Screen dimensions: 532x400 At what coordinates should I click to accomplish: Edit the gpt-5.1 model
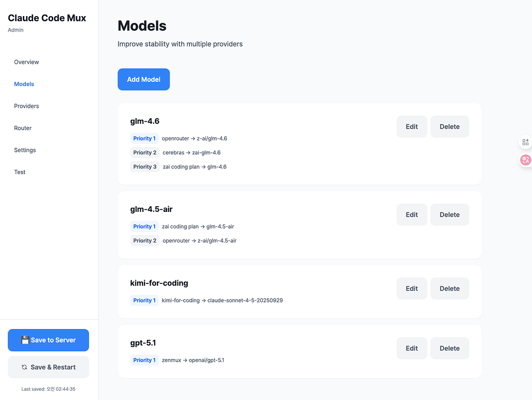click(411, 348)
